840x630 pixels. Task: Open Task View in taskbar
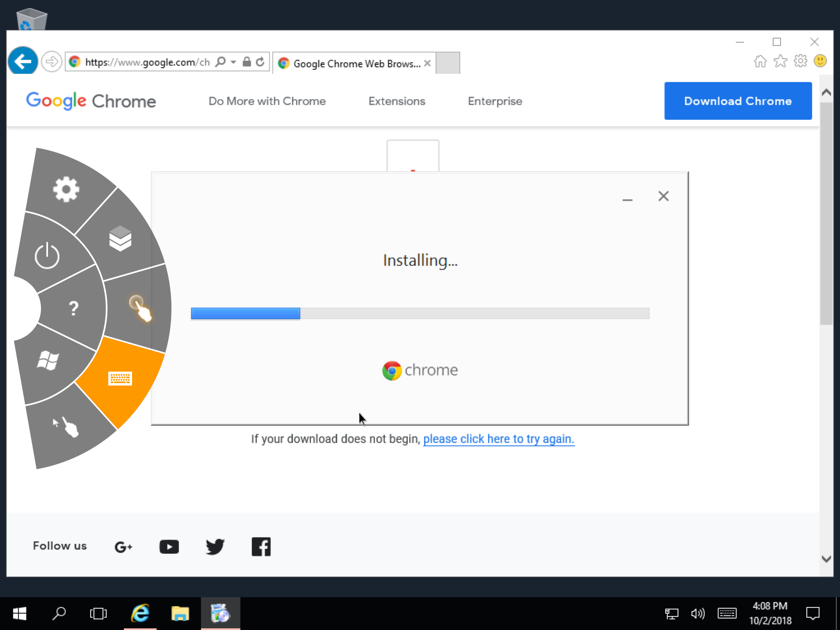98,614
